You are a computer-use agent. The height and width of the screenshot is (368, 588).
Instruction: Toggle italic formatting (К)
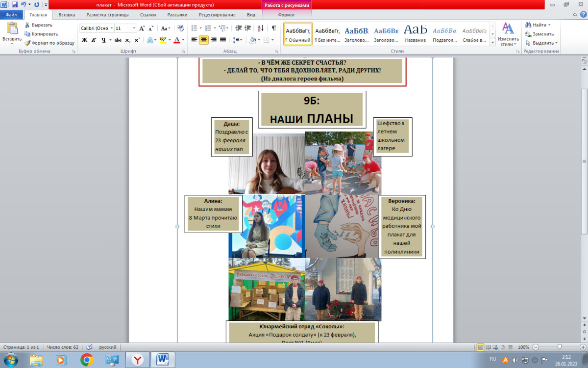94,40
